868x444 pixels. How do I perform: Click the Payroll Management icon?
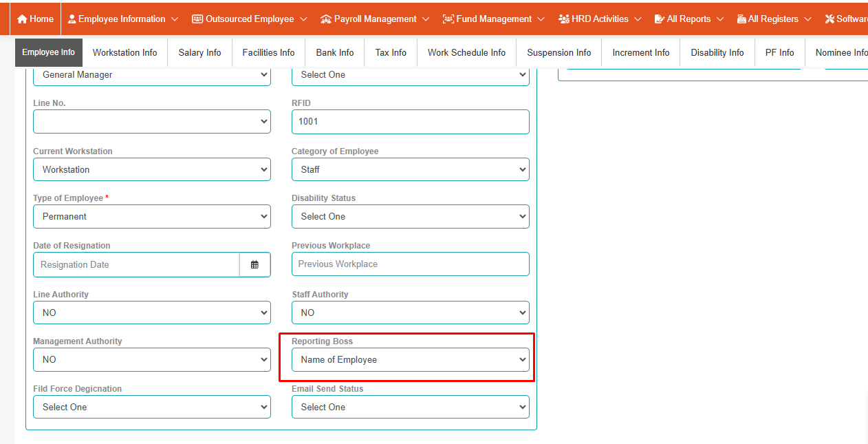[326, 19]
